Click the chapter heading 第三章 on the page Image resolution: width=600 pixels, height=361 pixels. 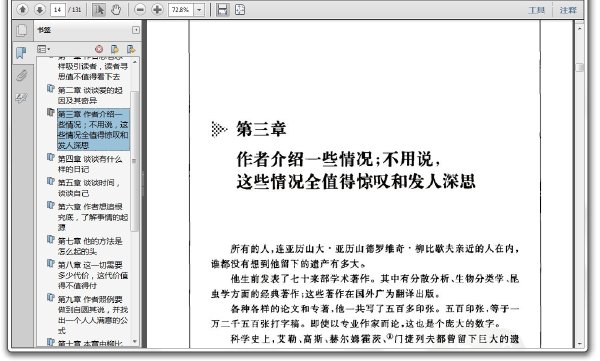tap(261, 129)
